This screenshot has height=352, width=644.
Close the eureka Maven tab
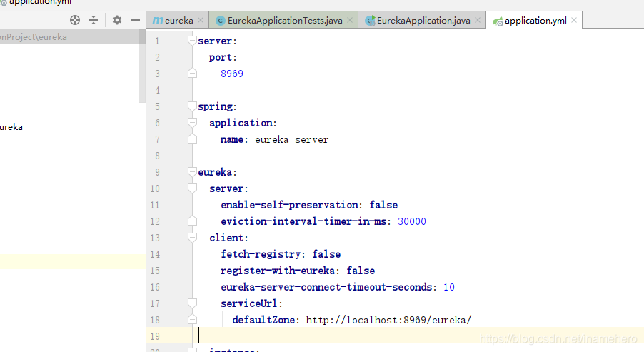click(x=201, y=20)
